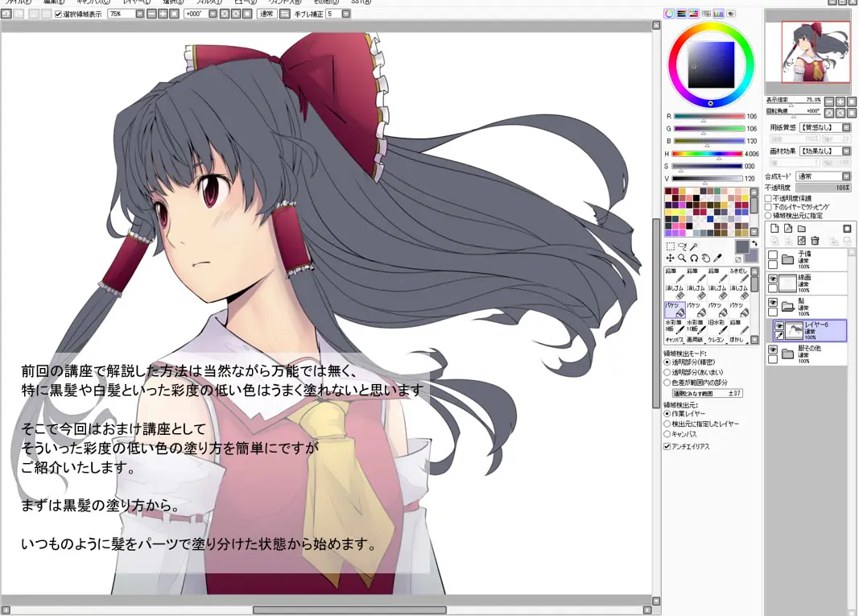Hide the 服その他 folder via its eye

click(x=773, y=349)
